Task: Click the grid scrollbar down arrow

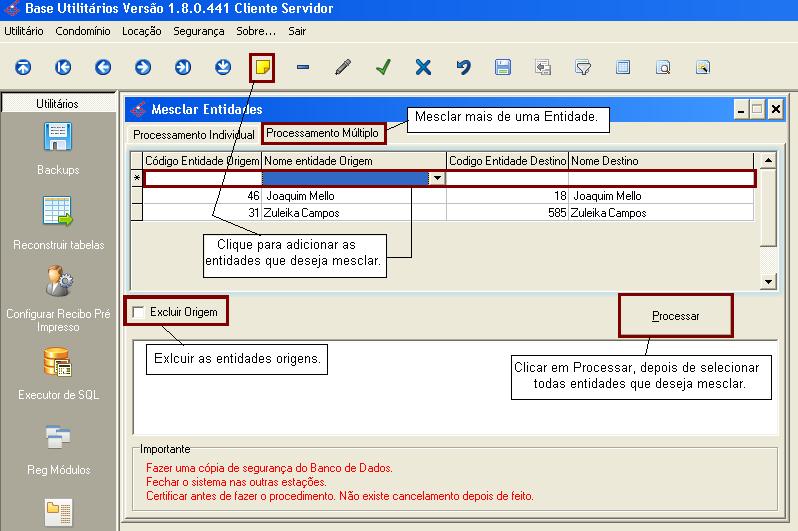Action: (x=768, y=283)
